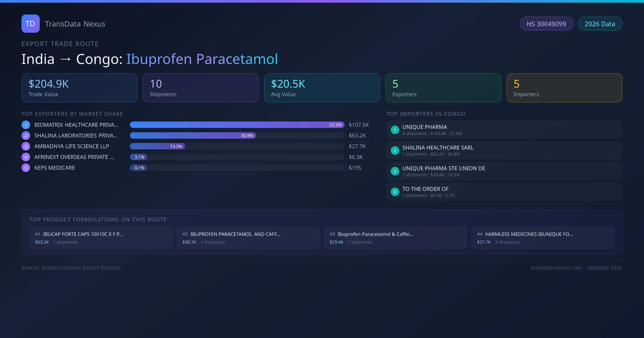Open the IBUCAP FORTE CAPS product card
644x338 pixels.
pos(101,238)
